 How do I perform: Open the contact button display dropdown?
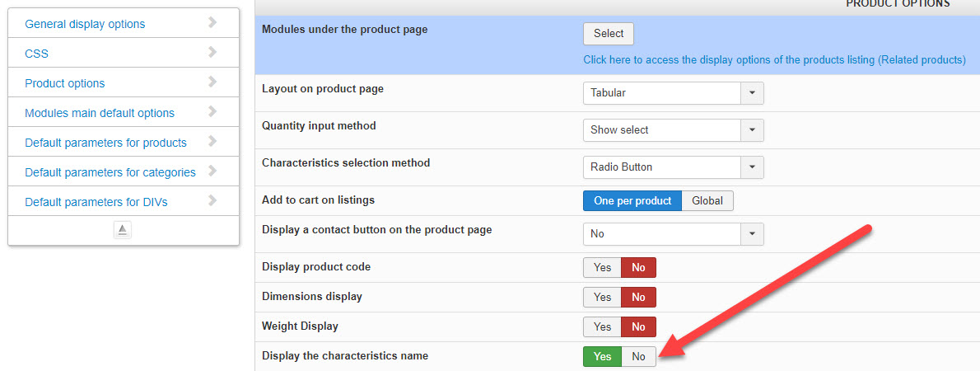click(x=673, y=234)
